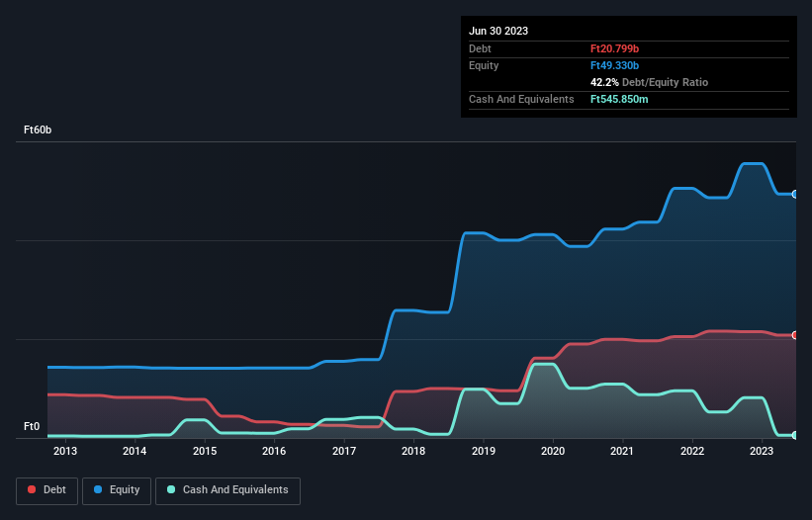Screen dimensions: 812x520
Task: Toggle Cash And Equivalents legend button
Action: (227, 490)
